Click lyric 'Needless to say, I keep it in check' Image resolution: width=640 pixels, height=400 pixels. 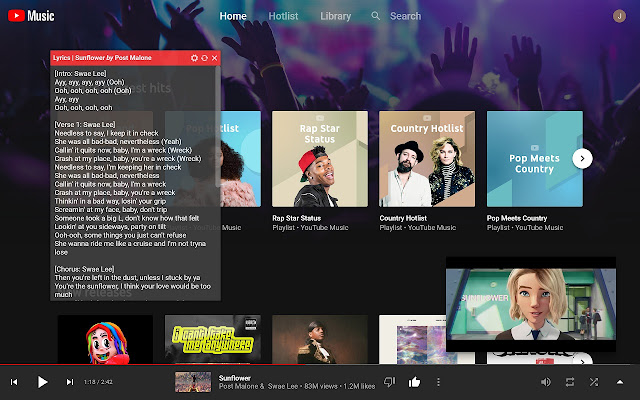point(107,133)
